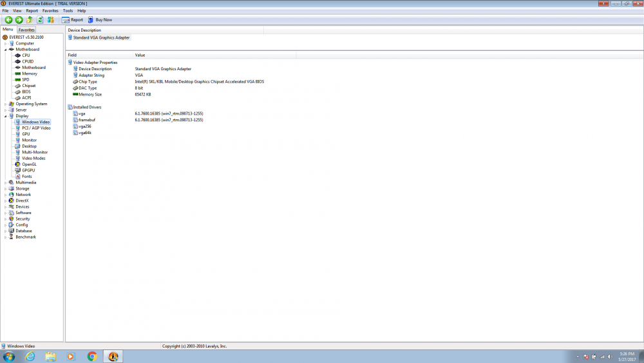The height and width of the screenshot is (363, 644).
Task: Open Google Chrome from taskbar
Action: point(92,357)
